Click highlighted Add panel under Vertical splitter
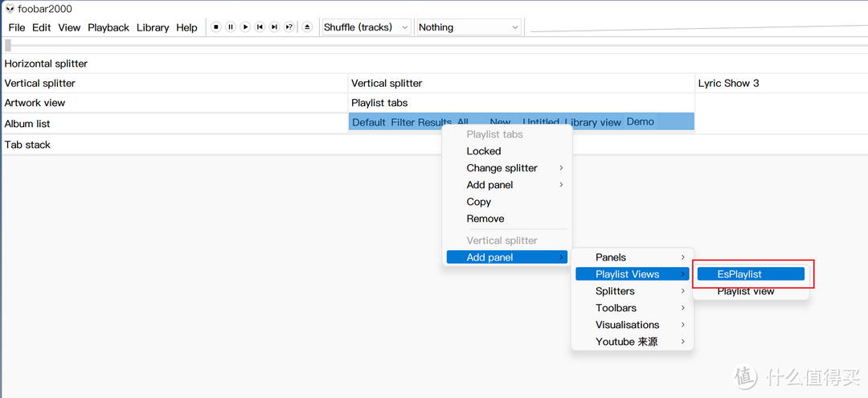This screenshot has height=398, width=868. [507, 256]
